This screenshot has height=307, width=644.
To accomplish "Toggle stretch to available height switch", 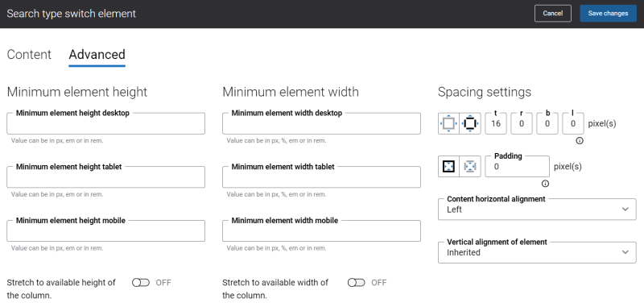I will 140,282.
